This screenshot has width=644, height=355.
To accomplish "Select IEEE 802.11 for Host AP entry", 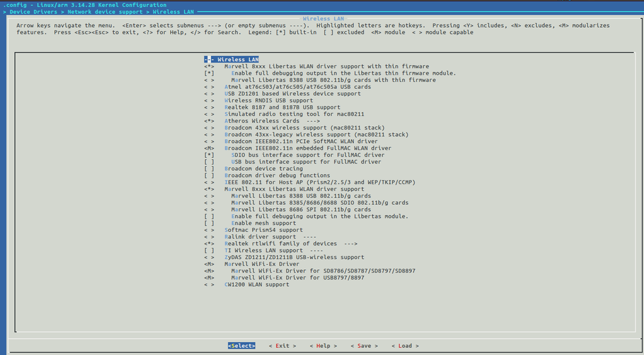I will [309, 182].
